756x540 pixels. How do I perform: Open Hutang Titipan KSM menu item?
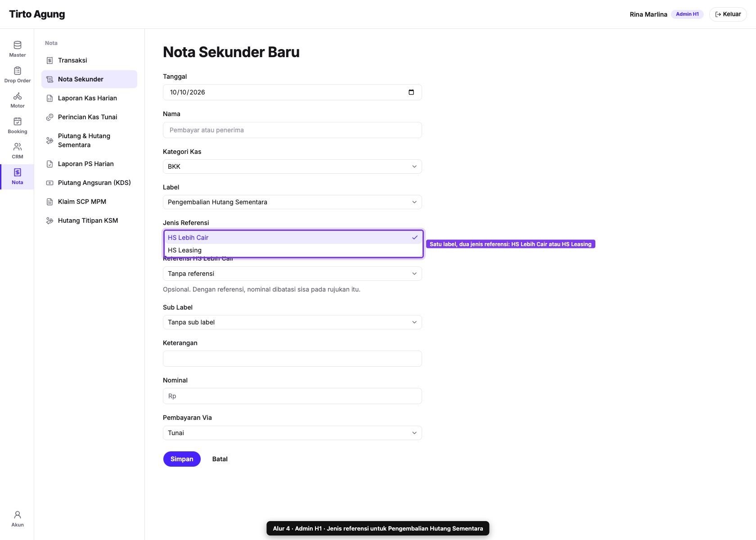pos(89,220)
